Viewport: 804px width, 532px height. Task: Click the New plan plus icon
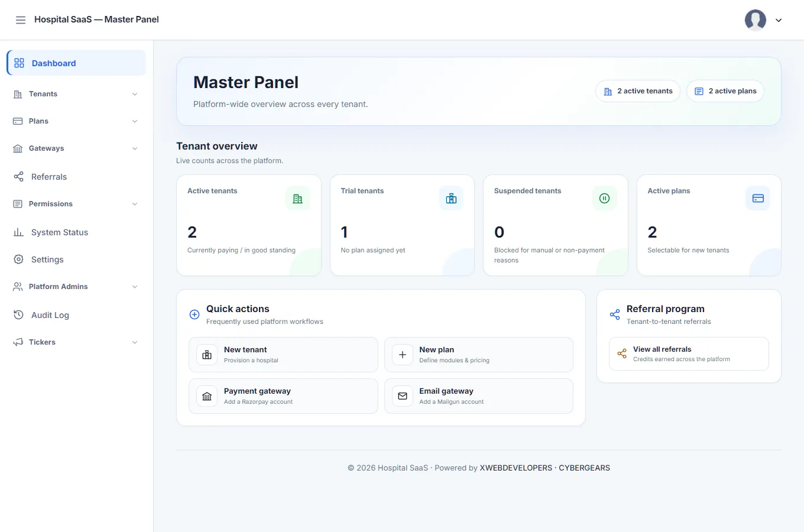[x=403, y=355]
